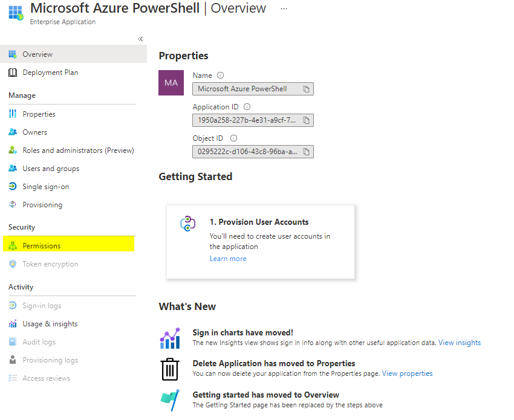Open Deployment Plan in sidebar
The width and height of the screenshot is (514, 420).
50,73
